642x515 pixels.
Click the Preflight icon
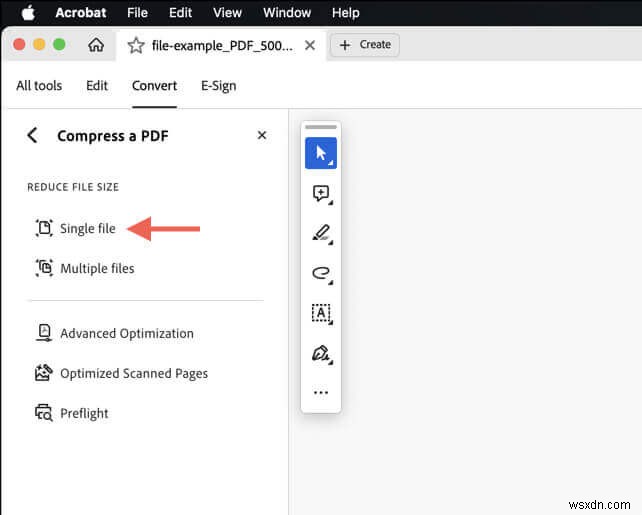(x=44, y=413)
